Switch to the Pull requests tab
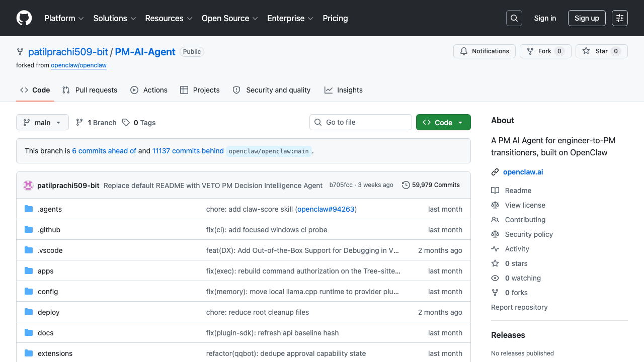This screenshot has width=644, height=362. point(90,90)
